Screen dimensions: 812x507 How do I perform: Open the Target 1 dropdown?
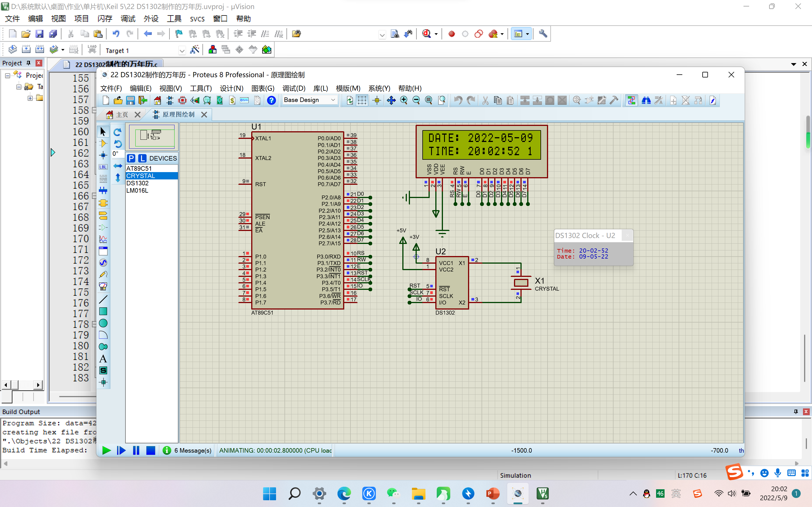tap(182, 51)
